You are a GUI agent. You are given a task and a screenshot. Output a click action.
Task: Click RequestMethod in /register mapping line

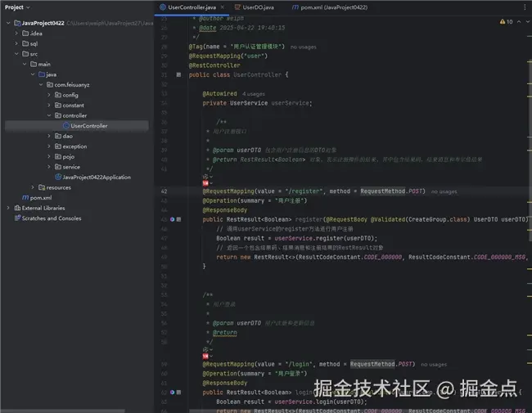(382, 191)
